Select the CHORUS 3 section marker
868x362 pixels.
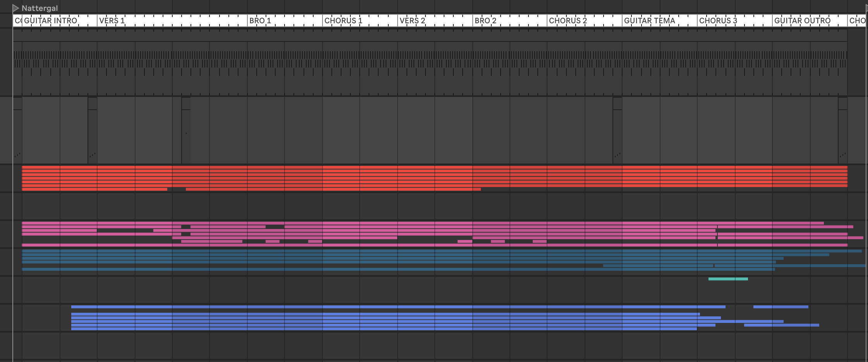pyautogui.click(x=718, y=21)
